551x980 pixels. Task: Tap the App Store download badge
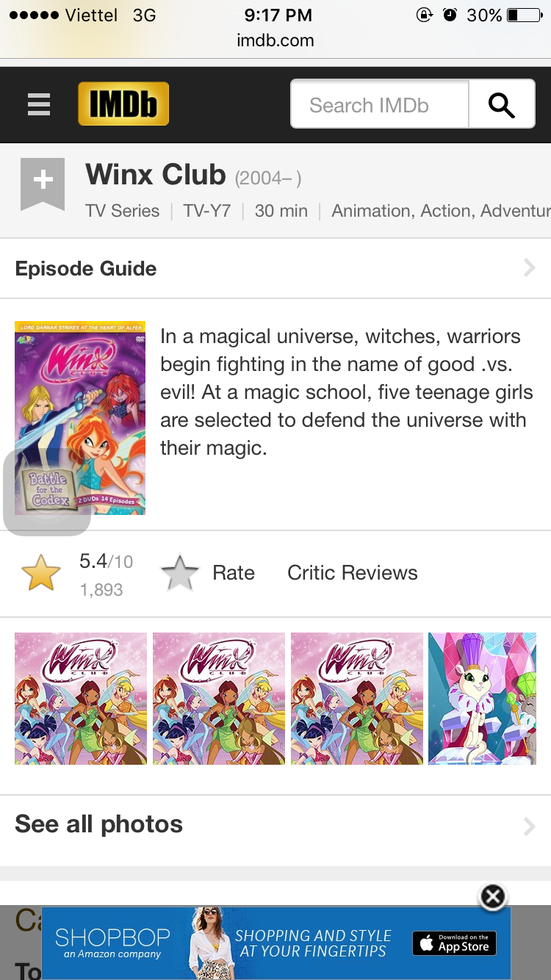click(x=455, y=943)
